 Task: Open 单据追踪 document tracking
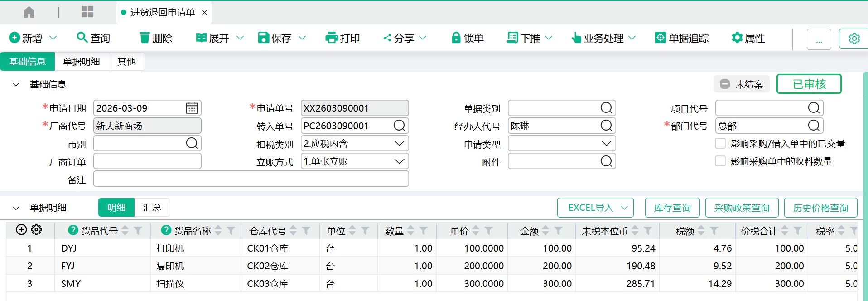682,38
